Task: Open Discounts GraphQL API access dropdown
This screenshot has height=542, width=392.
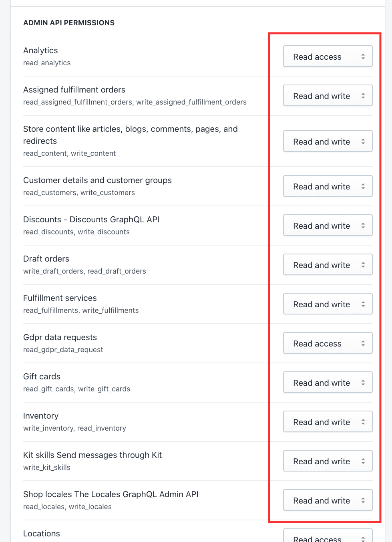Action: coord(328,226)
